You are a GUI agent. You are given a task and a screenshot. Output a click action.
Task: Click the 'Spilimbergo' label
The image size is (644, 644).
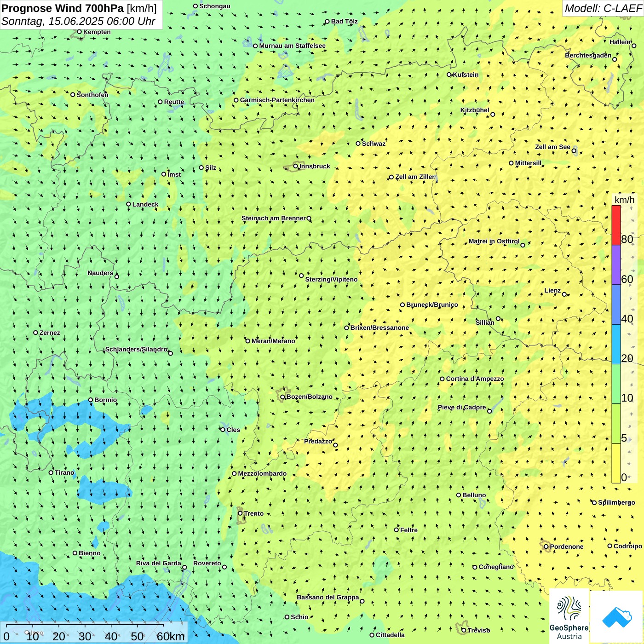[617, 502]
